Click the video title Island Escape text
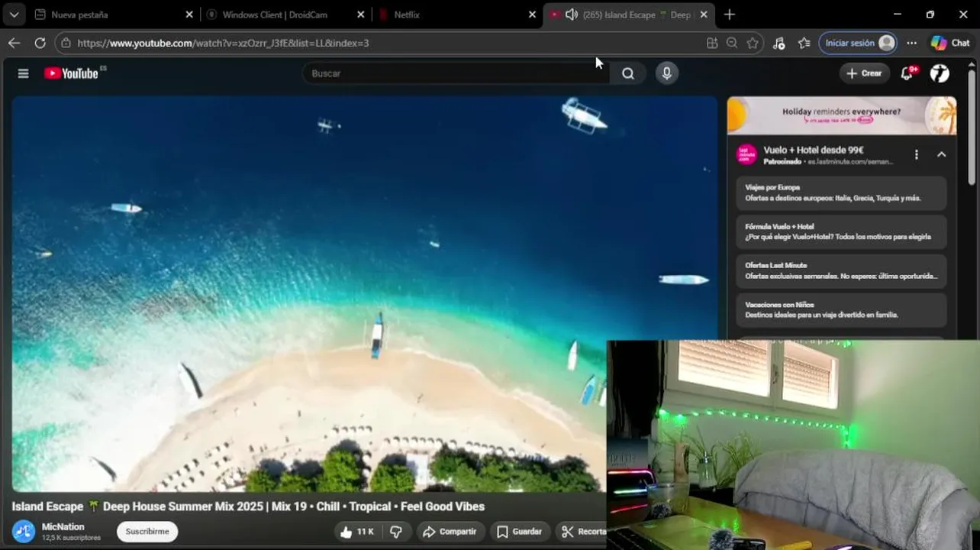980x550 pixels. coord(248,506)
